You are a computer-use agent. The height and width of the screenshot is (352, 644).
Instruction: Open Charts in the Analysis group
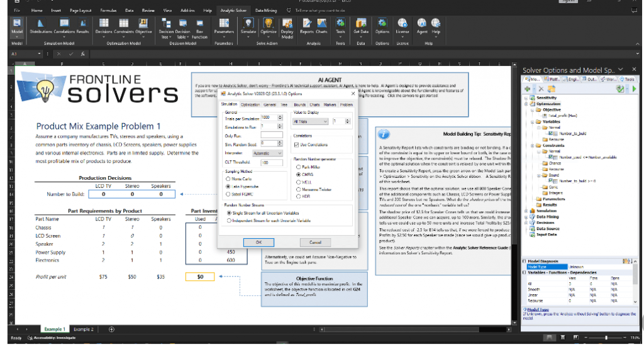coord(321,26)
